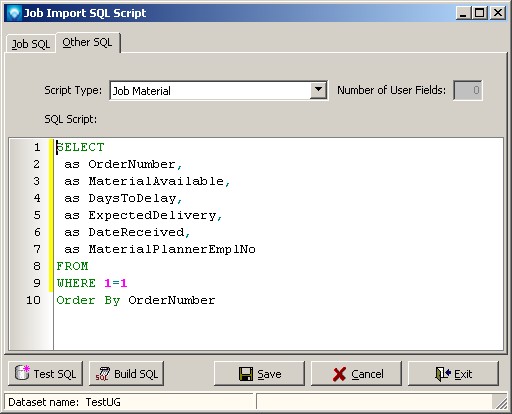
Task: Grab the resize grip in status bar
Action: (501, 402)
